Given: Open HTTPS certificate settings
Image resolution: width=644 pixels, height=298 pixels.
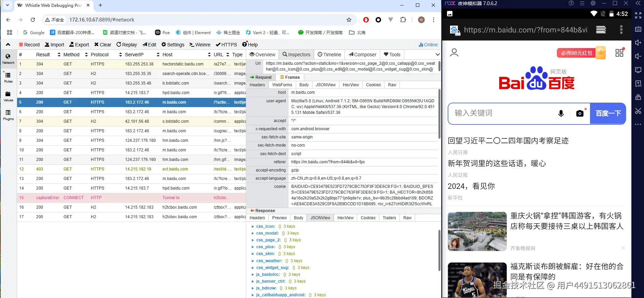Looking at the screenshot, I should 226,45.
